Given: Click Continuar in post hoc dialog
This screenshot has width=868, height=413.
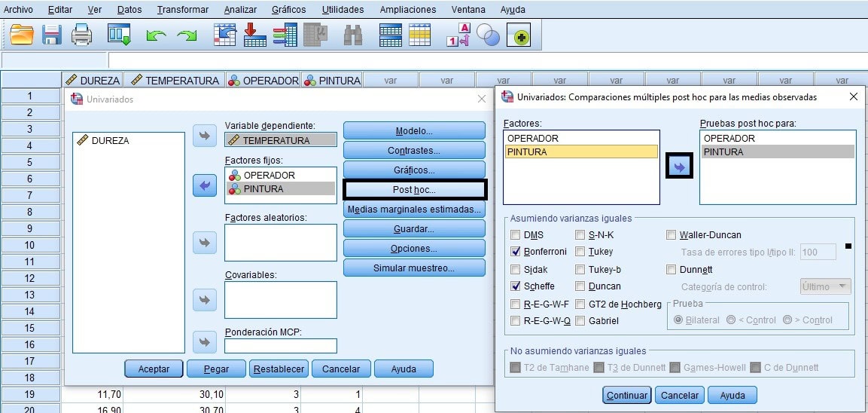Looking at the screenshot, I should (x=626, y=395).
